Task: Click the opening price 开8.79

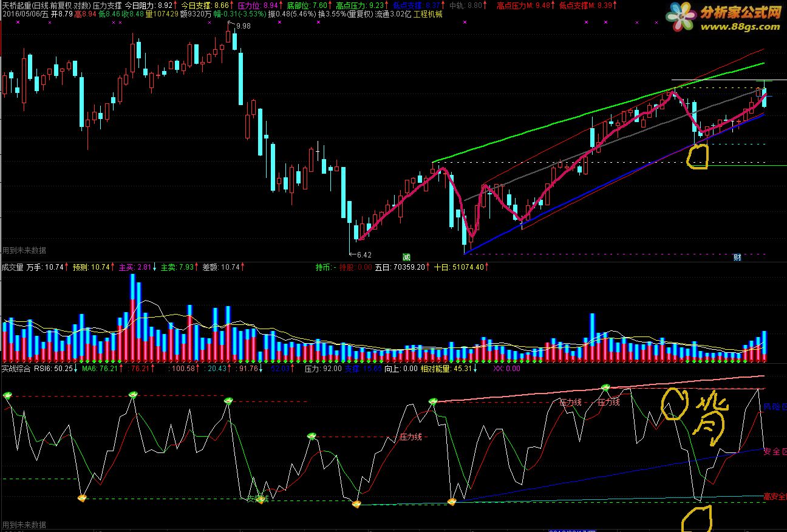Action: [x=62, y=13]
